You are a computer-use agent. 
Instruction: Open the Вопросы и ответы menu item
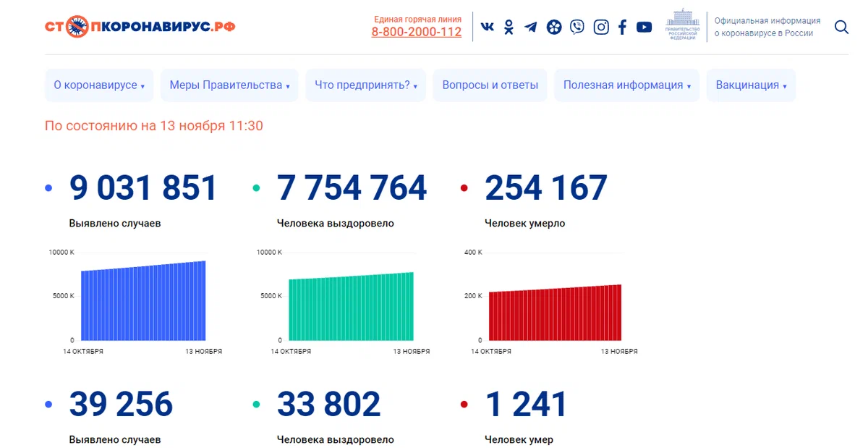click(490, 85)
